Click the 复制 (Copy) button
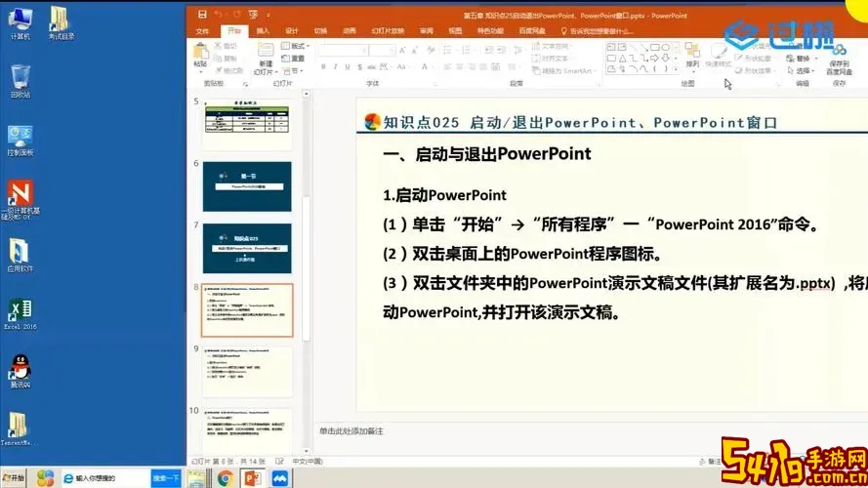 click(x=226, y=59)
